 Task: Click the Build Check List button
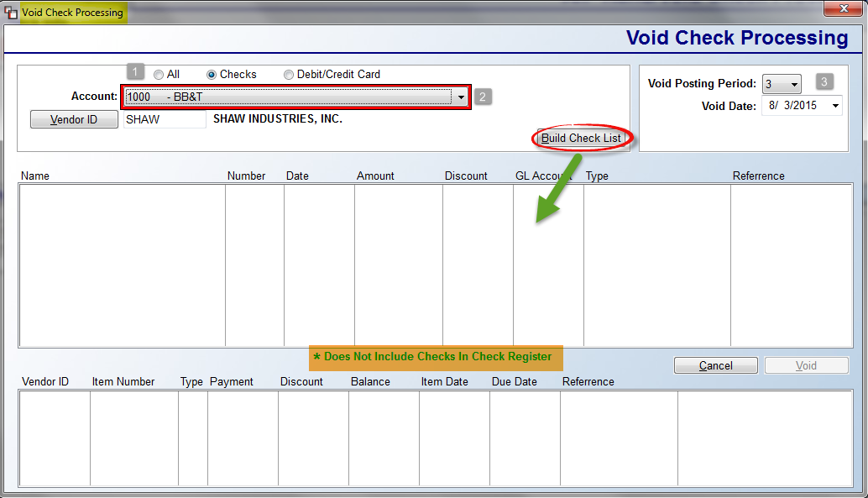[581, 139]
